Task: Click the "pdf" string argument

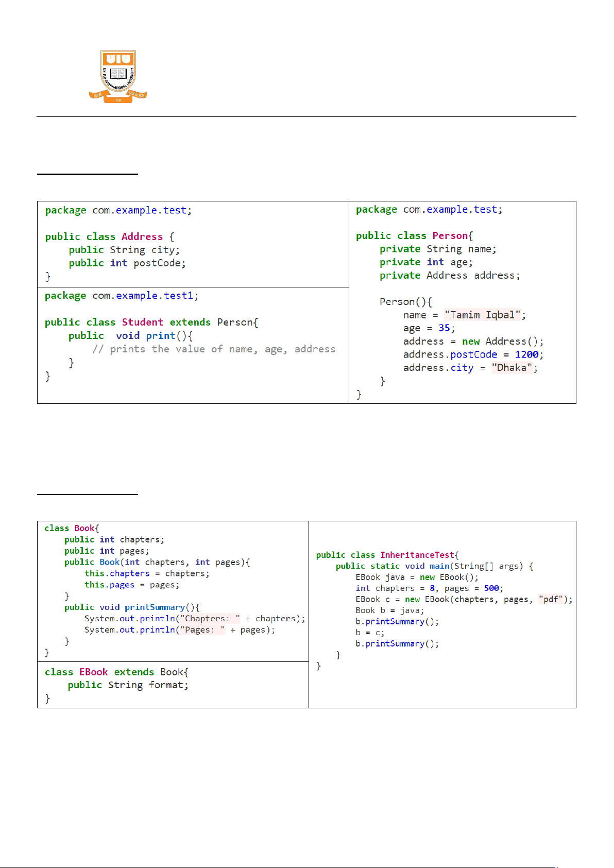Action: [x=551, y=599]
